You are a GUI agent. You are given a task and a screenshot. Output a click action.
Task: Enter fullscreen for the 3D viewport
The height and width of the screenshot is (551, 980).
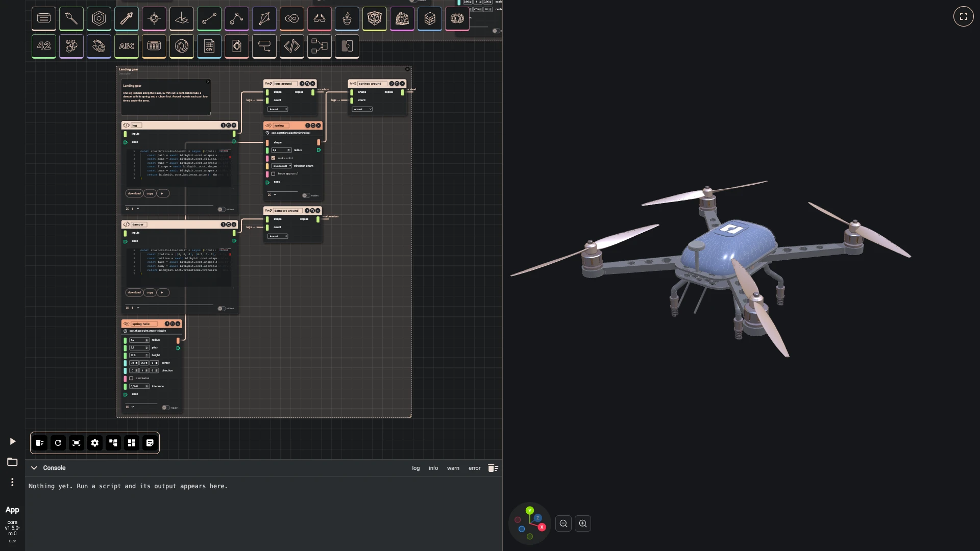[x=964, y=16]
